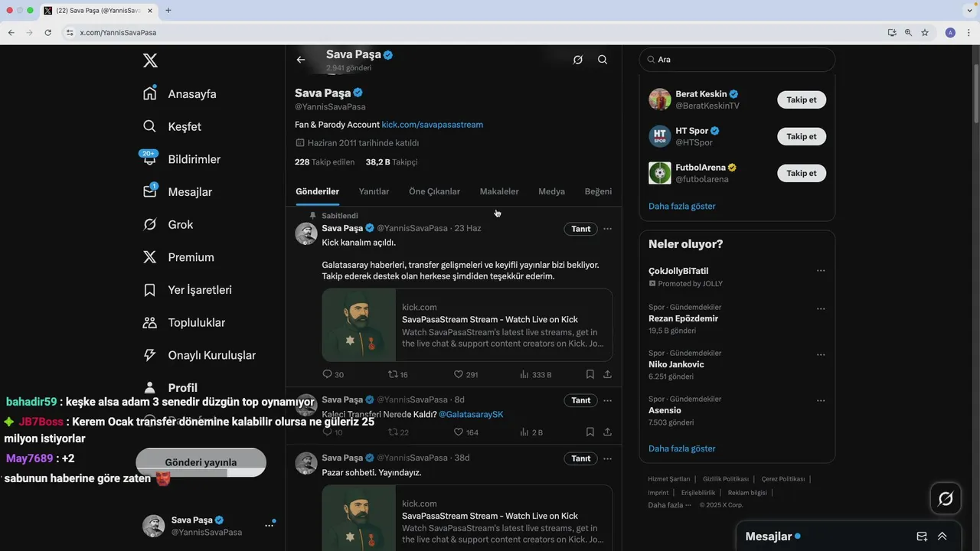This screenshot has width=980, height=551.
Task: Click the X logo in sidebar
Action: pyautogui.click(x=150, y=61)
